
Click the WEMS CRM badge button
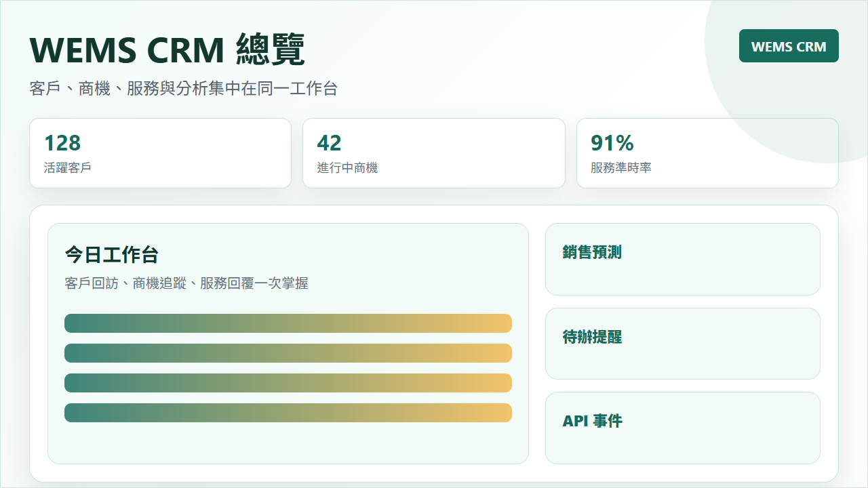[x=789, y=46]
